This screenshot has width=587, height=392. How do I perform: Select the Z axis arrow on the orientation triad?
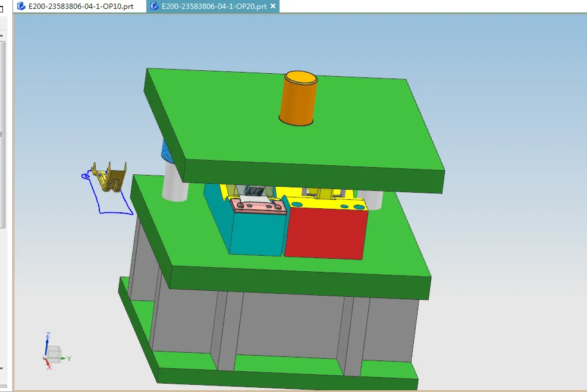pos(48,341)
